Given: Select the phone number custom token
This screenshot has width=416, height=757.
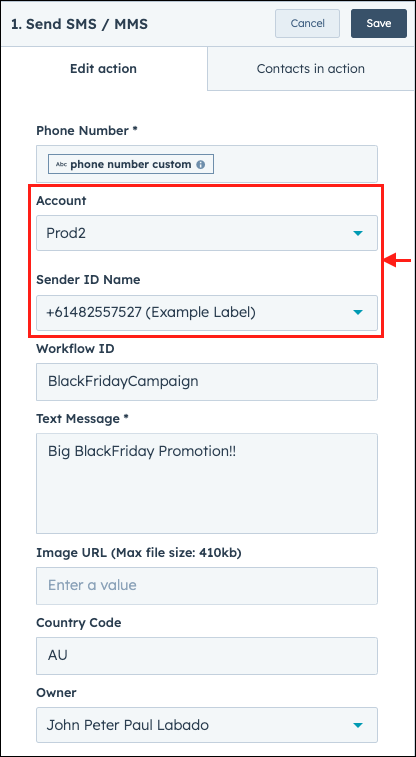Looking at the screenshot, I should point(131,164).
